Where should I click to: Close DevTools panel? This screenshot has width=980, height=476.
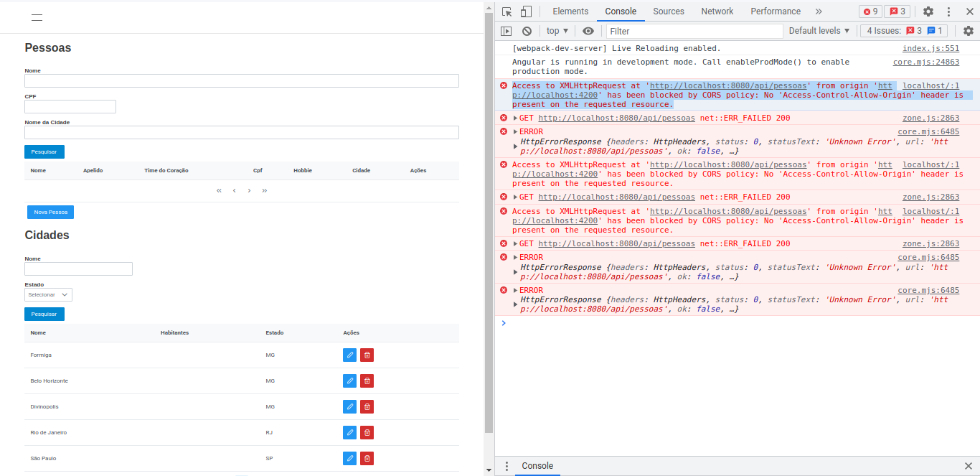click(969, 11)
